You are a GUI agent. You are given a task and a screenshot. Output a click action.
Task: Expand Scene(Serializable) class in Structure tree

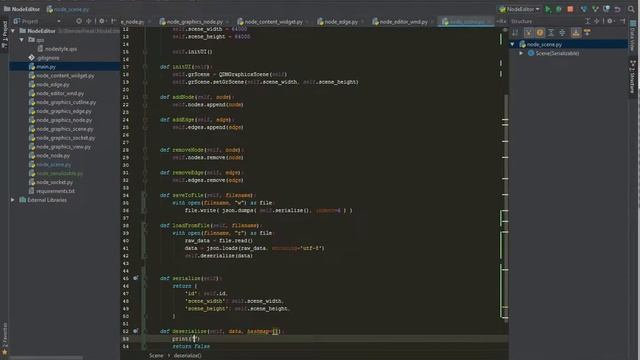point(521,53)
